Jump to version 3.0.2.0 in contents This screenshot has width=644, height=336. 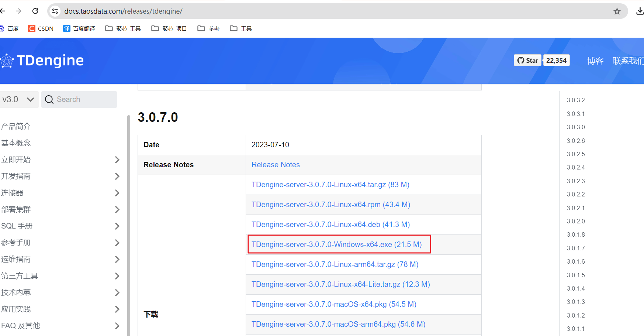[x=576, y=221]
